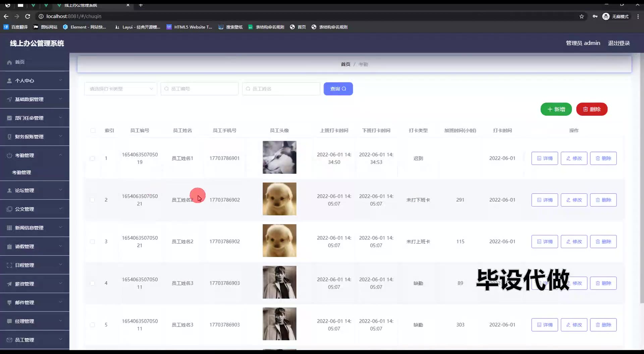The image size is (644, 354).
Task: Click the 员工姓名 search field
Action: click(x=281, y=89)
